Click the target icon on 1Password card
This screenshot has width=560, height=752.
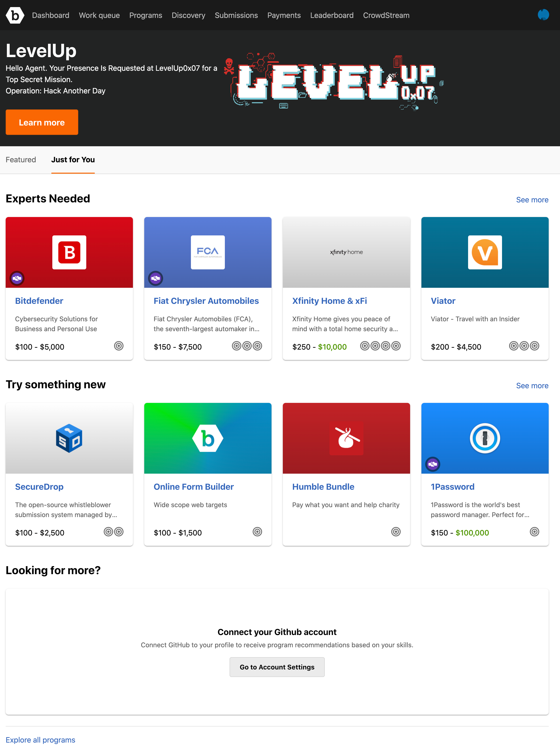pyautogui.click(x=535, y=532)
